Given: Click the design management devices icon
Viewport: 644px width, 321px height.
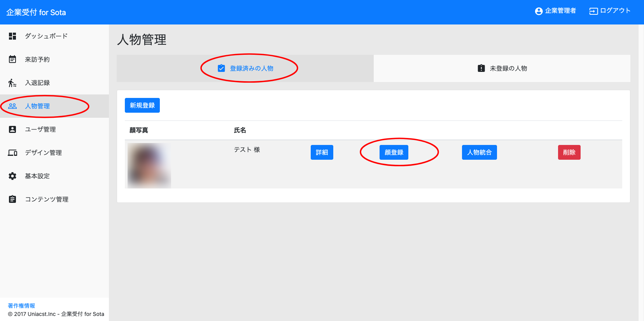Looking at the screenshot, I should [x=12, y=153].
